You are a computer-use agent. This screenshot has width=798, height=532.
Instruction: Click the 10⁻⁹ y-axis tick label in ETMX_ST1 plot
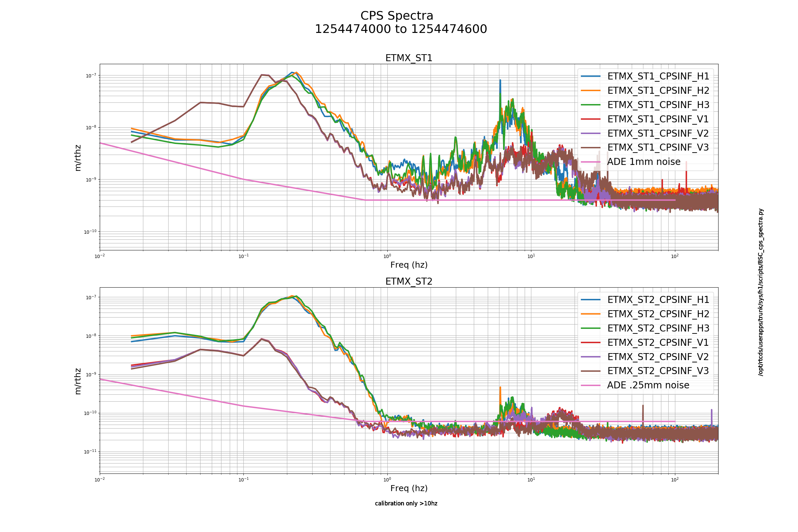coord(91,180)
